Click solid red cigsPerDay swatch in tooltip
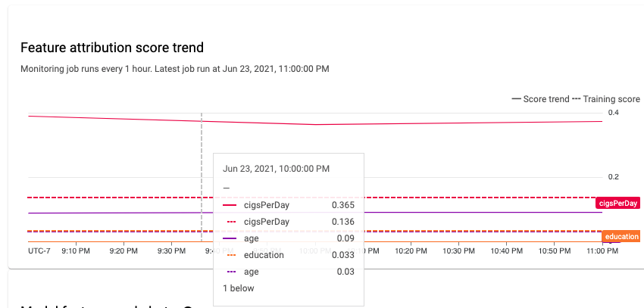The height and width of the screenshot is (308, 644). point(230,205)
